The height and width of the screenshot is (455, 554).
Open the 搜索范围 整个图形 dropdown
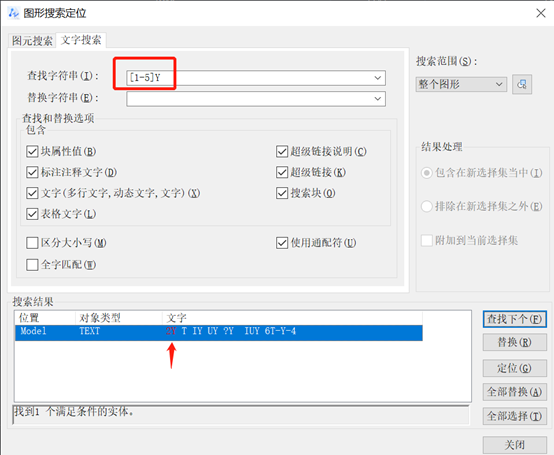pos(461,84)
